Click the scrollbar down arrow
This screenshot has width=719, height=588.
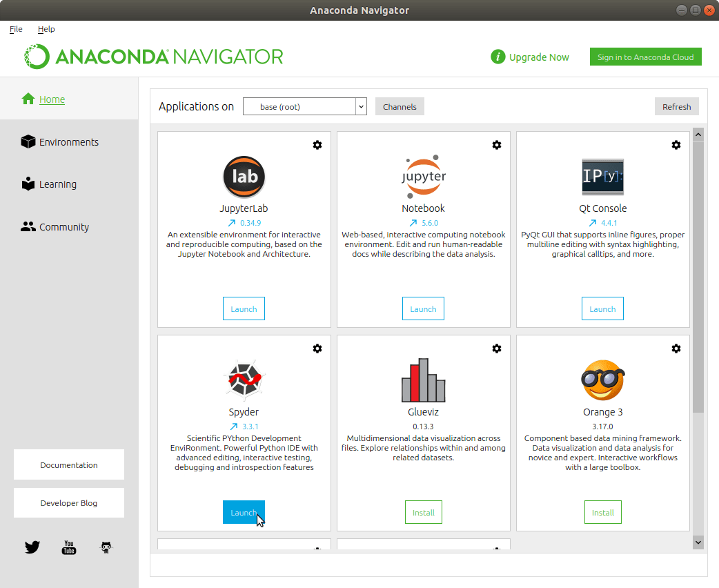coord(698,542)
